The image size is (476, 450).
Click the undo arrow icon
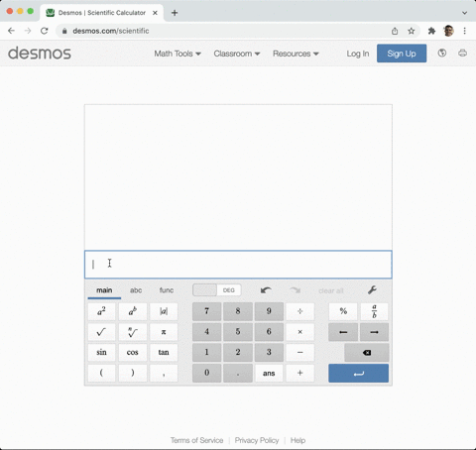pyautogui.click(x=266, y=290)
